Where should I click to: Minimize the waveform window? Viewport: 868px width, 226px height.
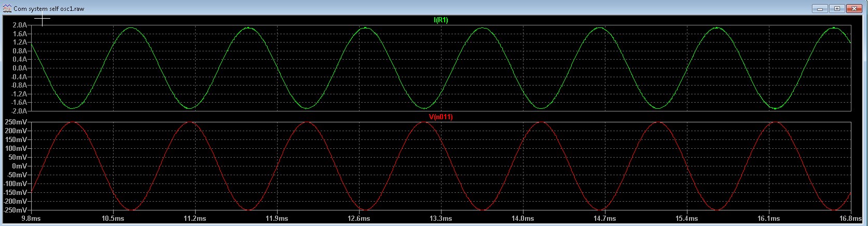pyautogui.click(x=821, y=8)
